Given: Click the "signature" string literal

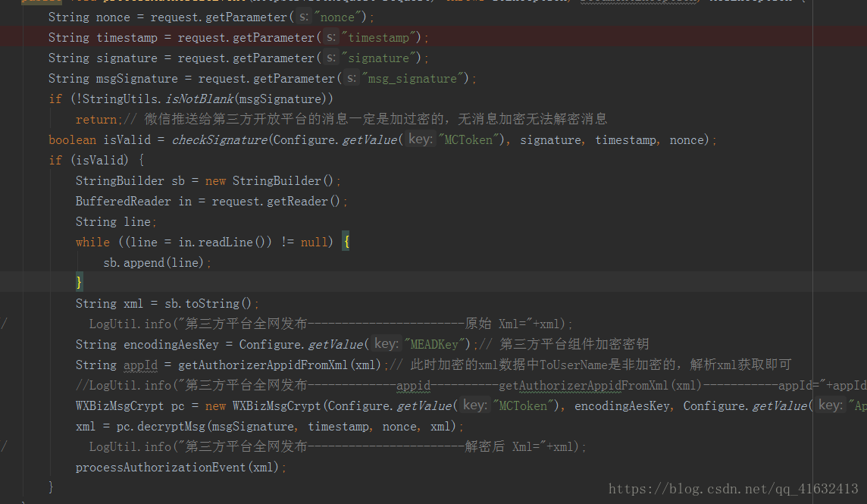Looking at the screenshot, I should [378, 58].
